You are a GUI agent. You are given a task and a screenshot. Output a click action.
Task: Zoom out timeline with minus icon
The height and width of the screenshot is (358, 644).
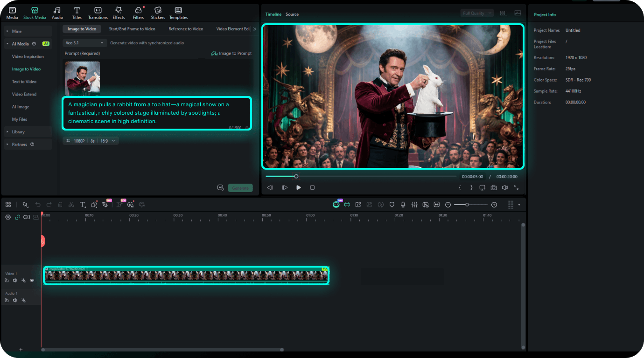pos(448,205)
